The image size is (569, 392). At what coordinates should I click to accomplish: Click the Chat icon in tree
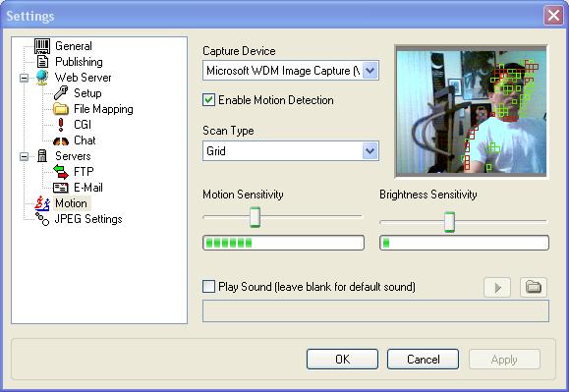click(61, 140)
